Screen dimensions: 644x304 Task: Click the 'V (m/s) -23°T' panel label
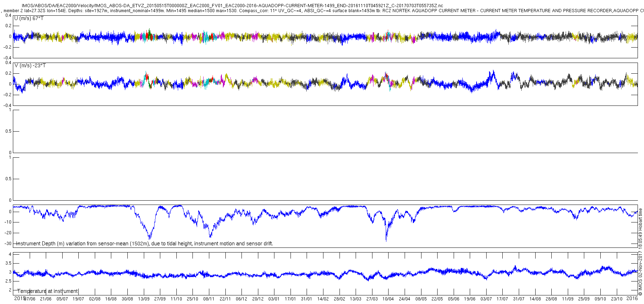point(30,65)
